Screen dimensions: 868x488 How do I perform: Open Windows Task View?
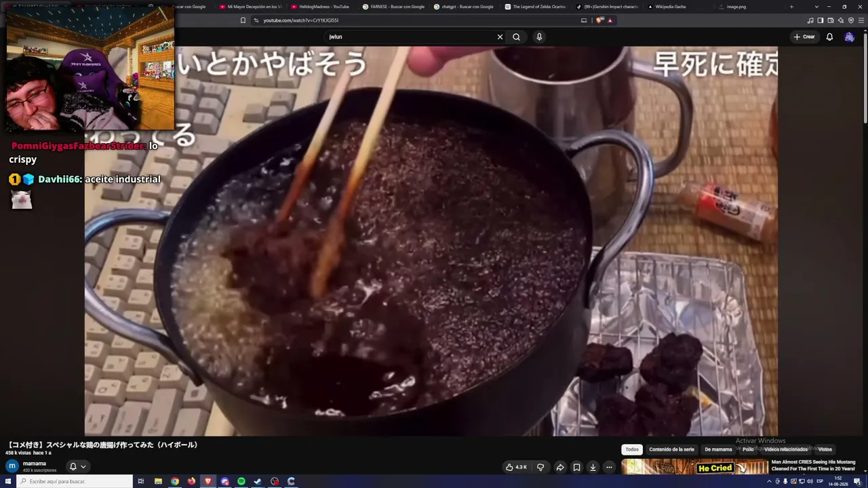click(141, 481)
